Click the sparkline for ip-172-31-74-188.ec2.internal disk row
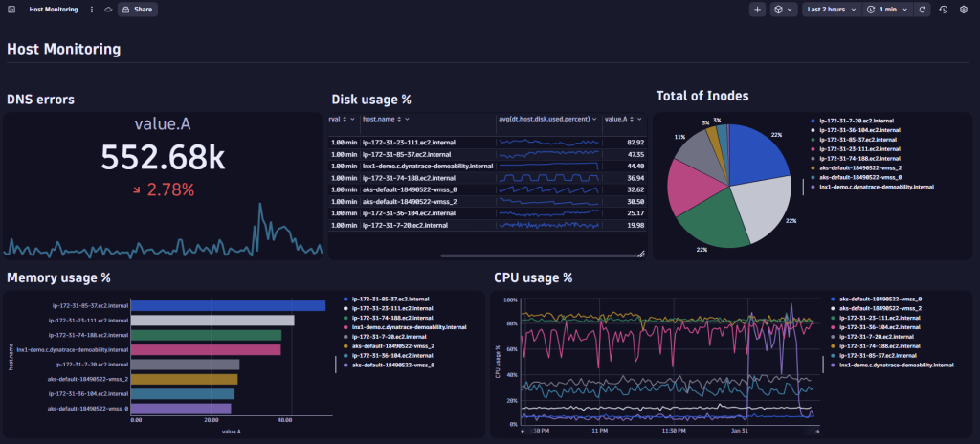This screenshot has width=980, height=444. click(x=548, y=178)
